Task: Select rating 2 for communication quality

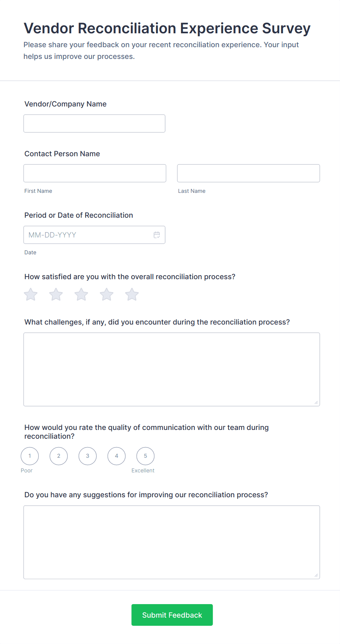Action: pyautogui.click(x=58, y=456)
